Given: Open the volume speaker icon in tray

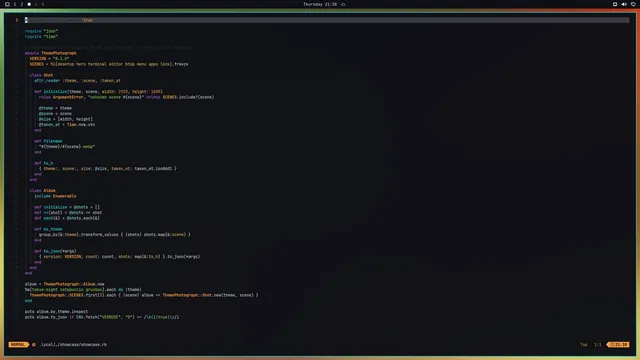Looking at the screenshot, I should point(624,4).
